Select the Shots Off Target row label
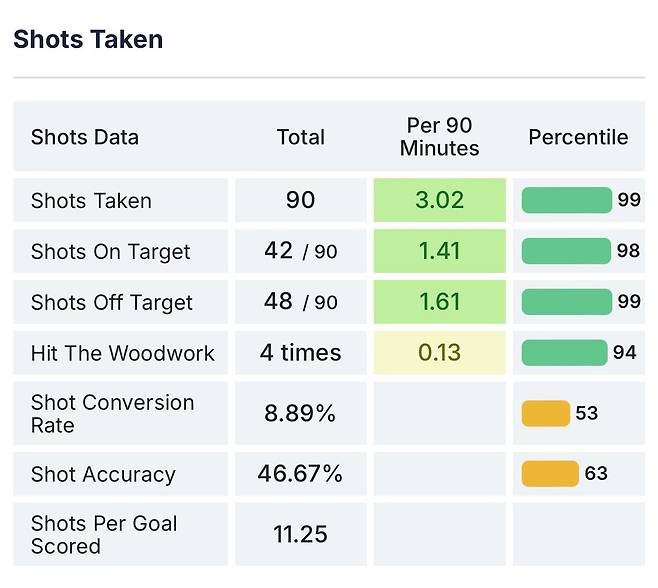 [x=112, y=303]
